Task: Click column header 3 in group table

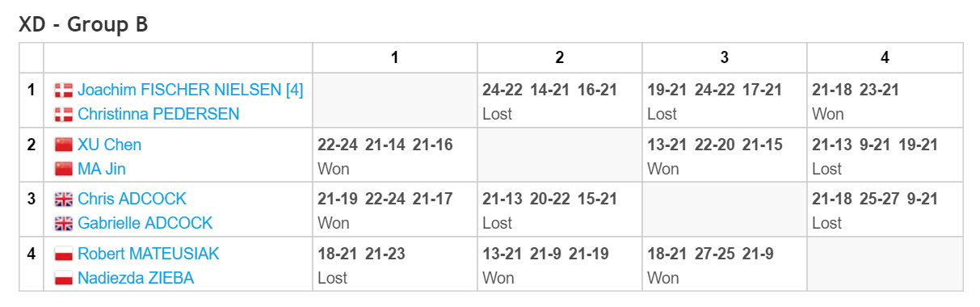Action: [725, 57]
